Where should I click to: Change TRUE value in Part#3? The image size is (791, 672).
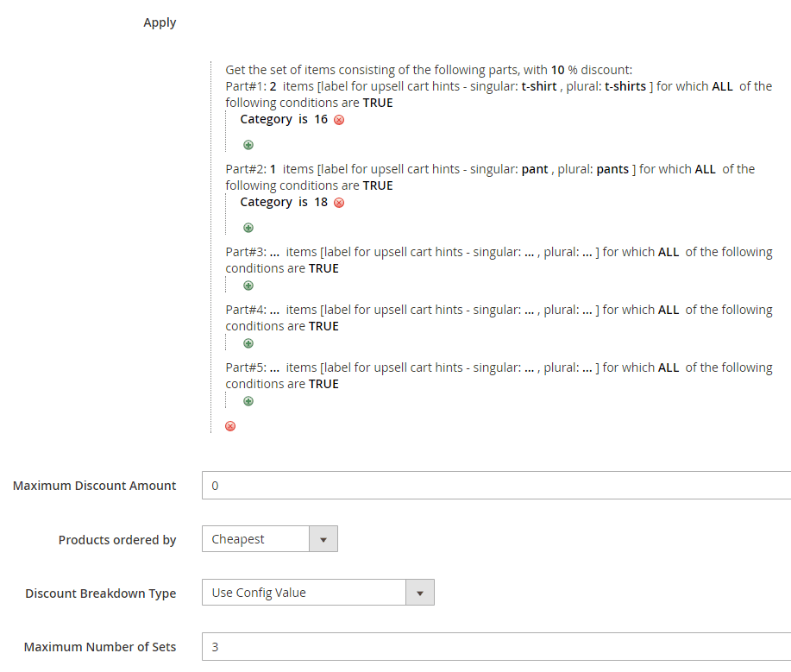323,269
